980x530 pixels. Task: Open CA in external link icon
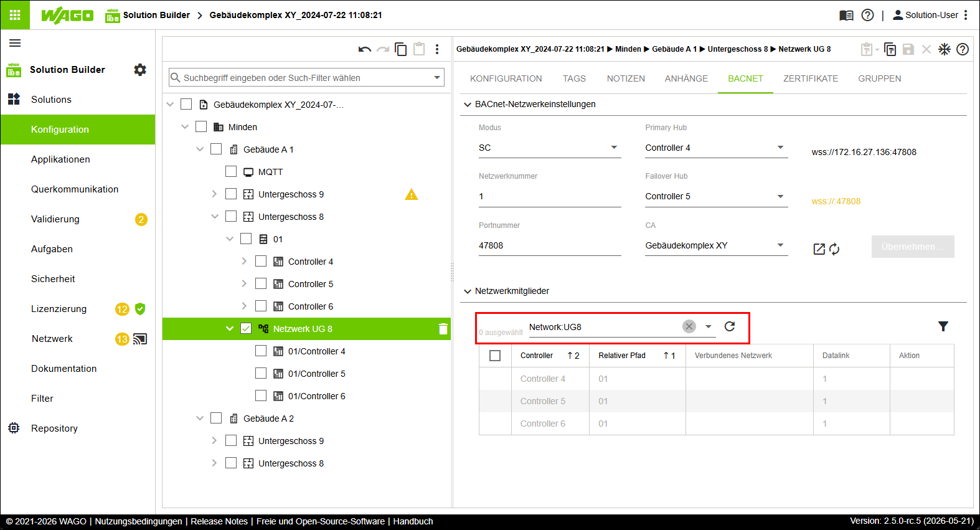(819, 249)
